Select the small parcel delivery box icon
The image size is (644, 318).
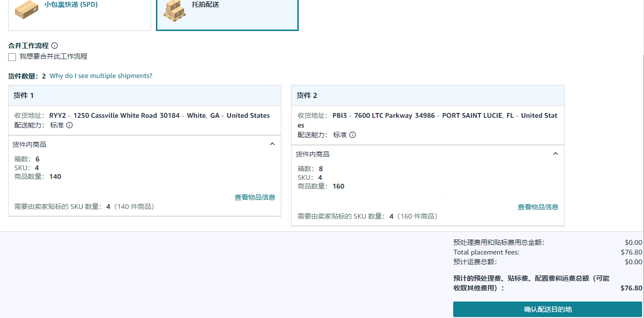(26, 10)
